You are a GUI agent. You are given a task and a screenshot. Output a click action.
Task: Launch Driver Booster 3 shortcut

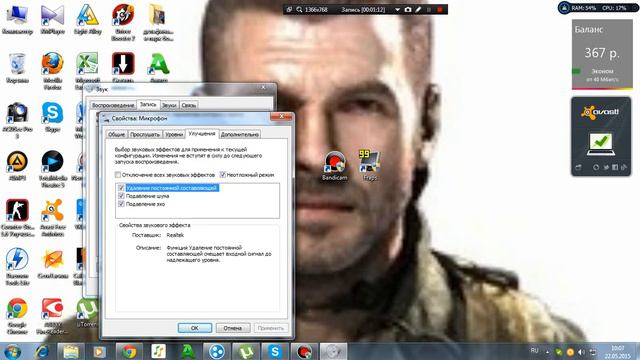[x=123, y=22]
